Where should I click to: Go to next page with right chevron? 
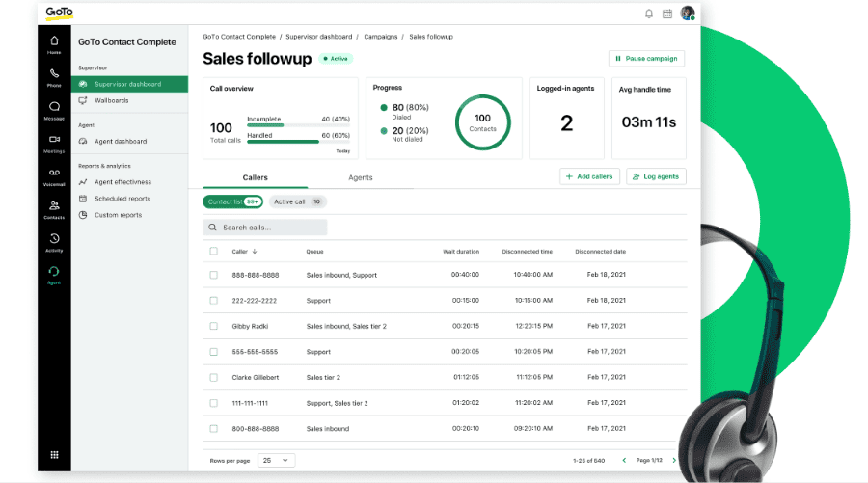pyautogui.click(x=674, y=461)
